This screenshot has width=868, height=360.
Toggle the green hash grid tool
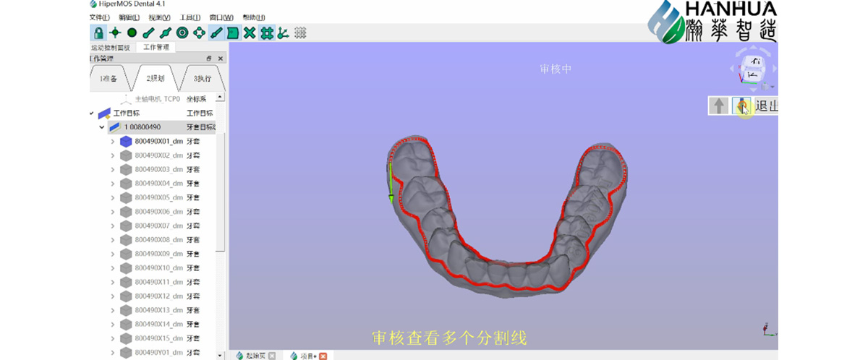266,33
